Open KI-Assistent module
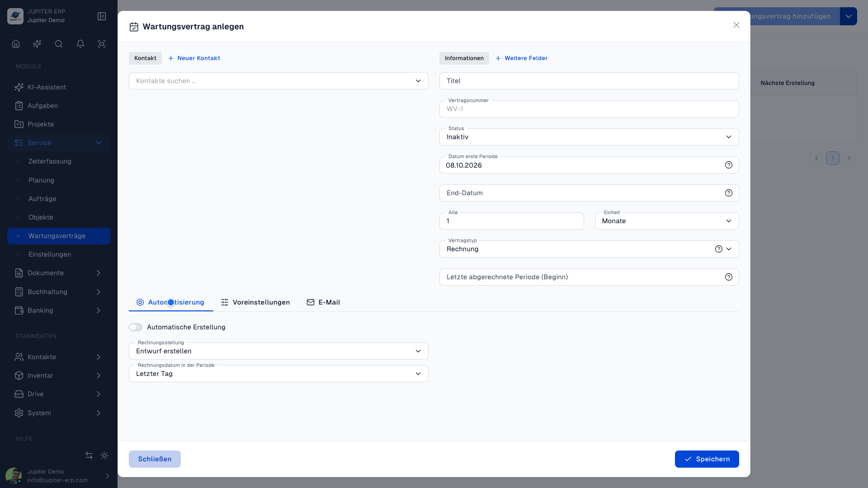 tap(59, 87)
